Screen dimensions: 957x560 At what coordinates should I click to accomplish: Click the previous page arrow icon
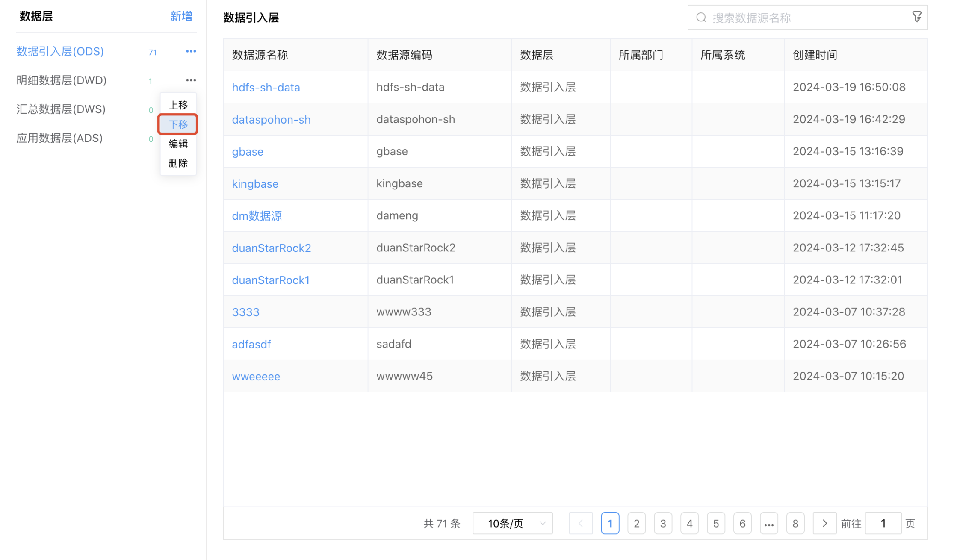pyautogui.click(x=580, y=523)
